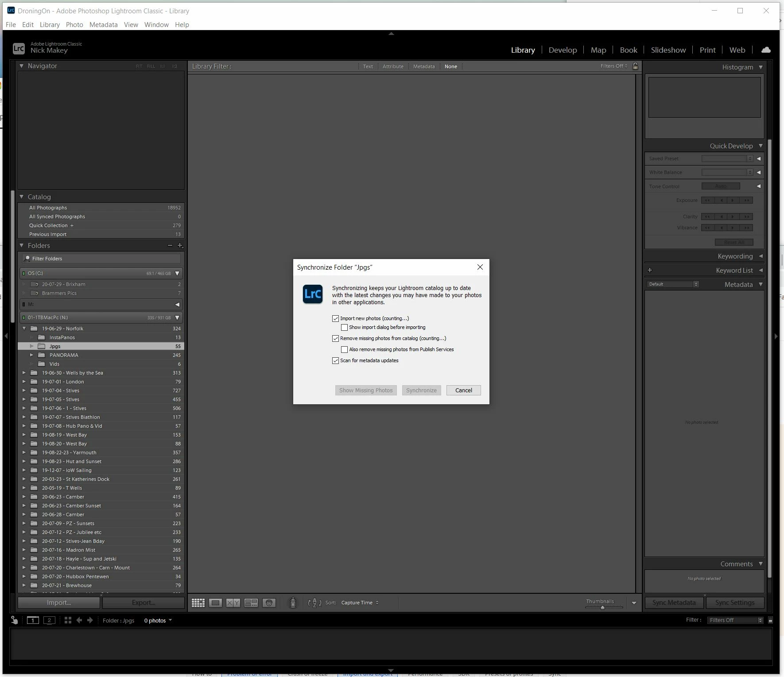
Task: Uncheck Scan for metadata updates
Action: (335, 360)
